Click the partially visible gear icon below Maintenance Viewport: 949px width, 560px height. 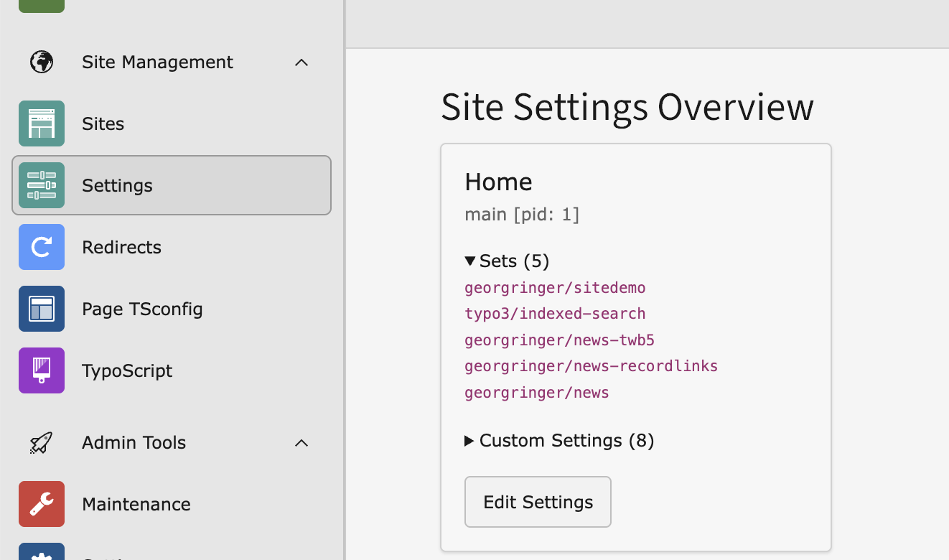tap(42, 553)
